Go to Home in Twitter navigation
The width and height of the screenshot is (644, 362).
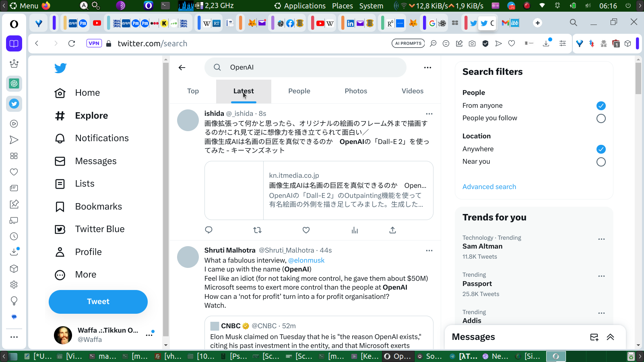[x=77, y=93]
